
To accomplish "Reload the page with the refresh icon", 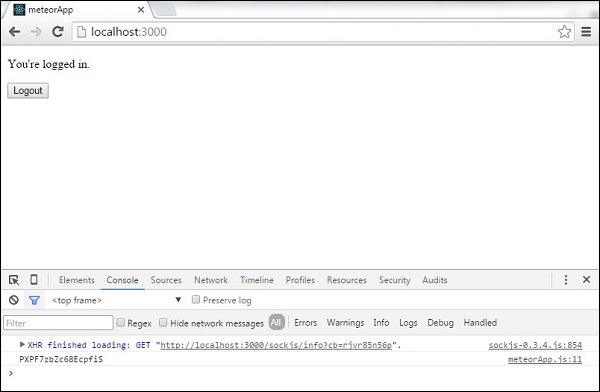I will (58, 31).
